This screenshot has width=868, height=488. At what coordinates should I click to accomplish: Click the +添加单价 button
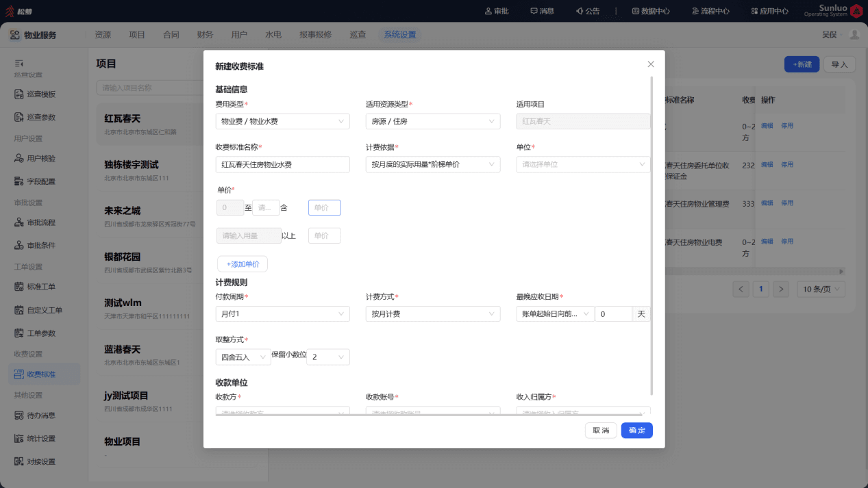pos(243,264)
